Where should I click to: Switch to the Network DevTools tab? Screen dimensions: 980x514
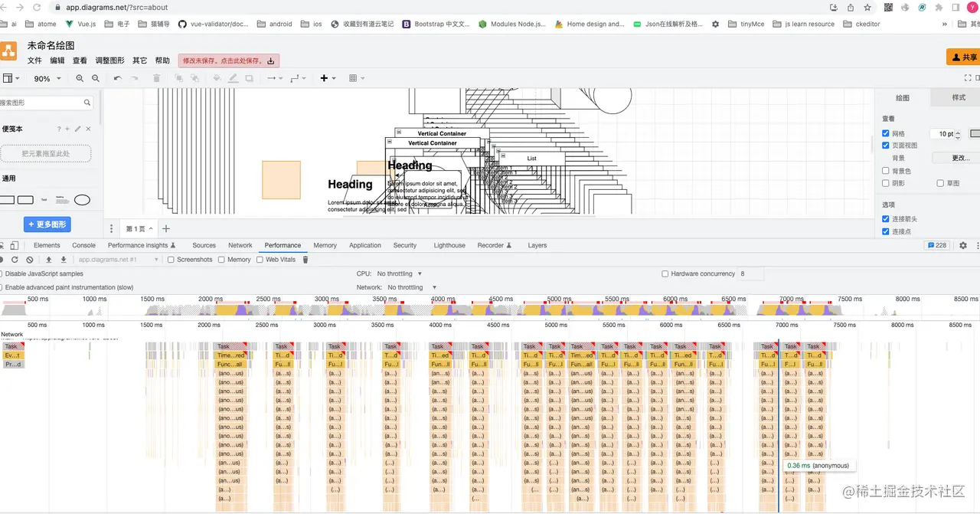[x=240, y=245]
